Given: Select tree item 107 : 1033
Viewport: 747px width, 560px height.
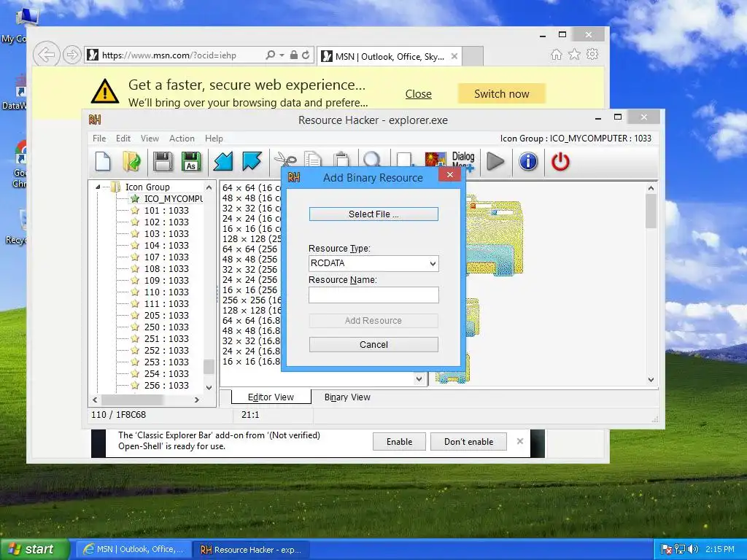Looking at the screenshot, I should tap(166, 257).
